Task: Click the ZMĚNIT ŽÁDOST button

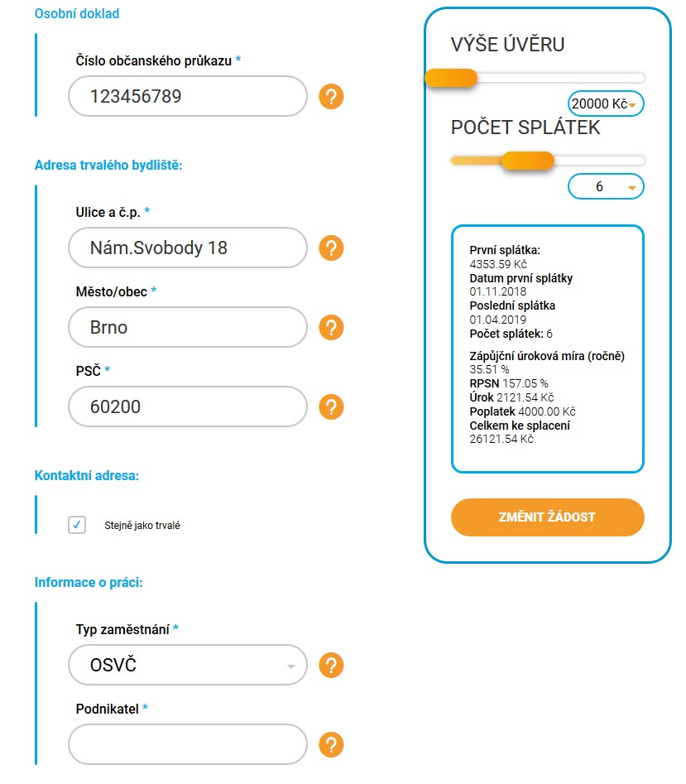Action: [x=548, y=517]
